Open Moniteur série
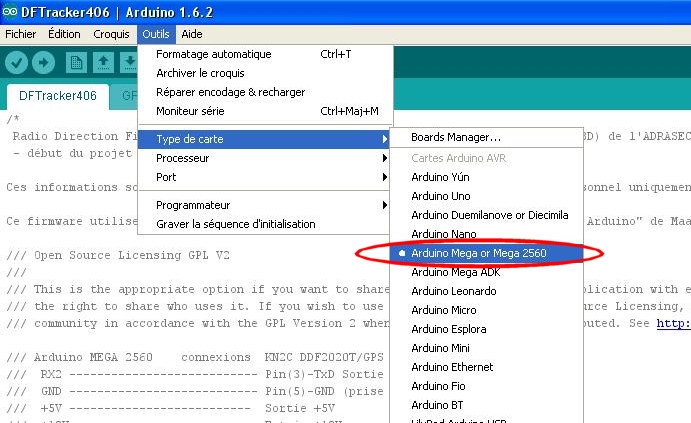Viewport: 691px width, 423px height. [265, 111]
